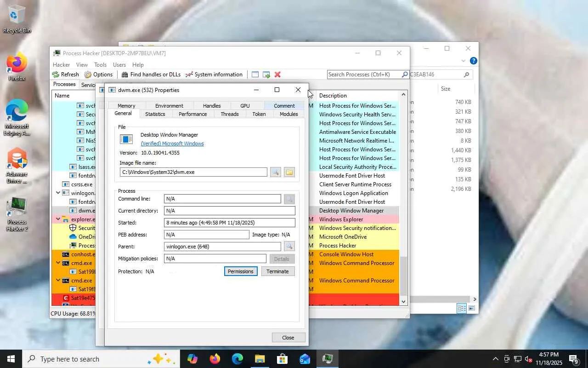This screenshot has height=368, width=588.
Task: Switch to the Handles tab
Action: 212,106
